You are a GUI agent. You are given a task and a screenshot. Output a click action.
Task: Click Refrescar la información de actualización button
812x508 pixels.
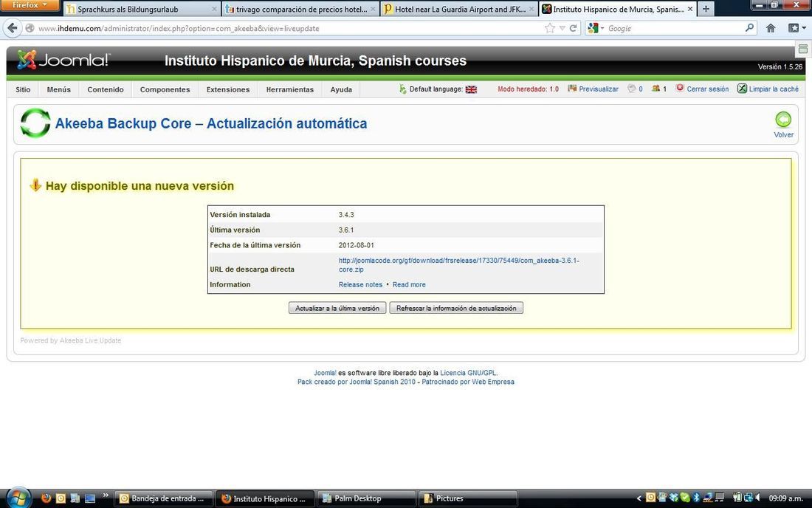456,308
